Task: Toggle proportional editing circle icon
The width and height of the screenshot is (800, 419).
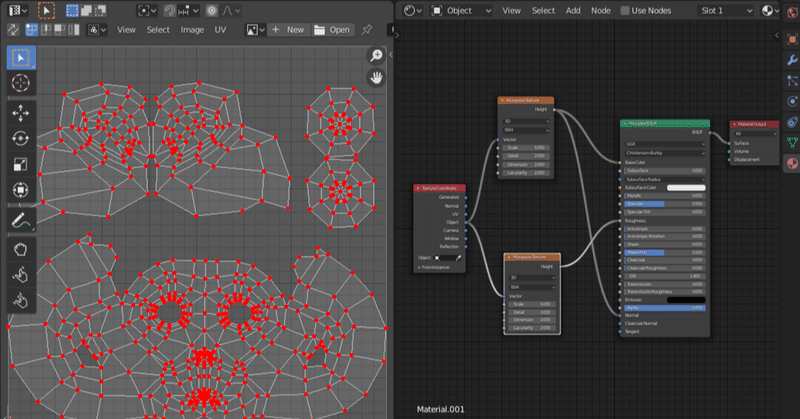Action: click(x=212, y=10)
